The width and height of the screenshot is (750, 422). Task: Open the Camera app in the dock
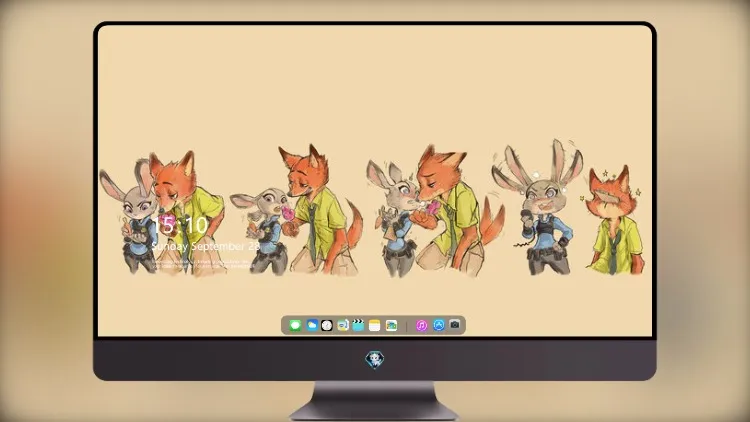click(455, 325)
